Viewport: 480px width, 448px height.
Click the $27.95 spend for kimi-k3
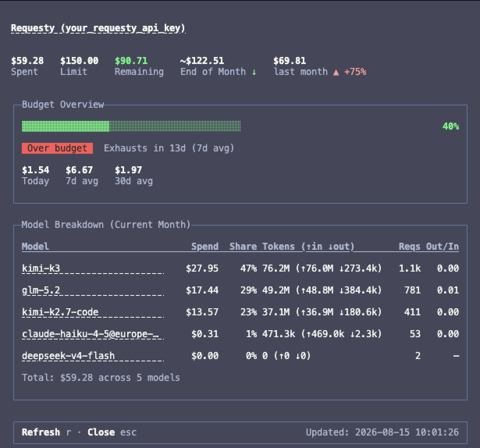(202, 268)
